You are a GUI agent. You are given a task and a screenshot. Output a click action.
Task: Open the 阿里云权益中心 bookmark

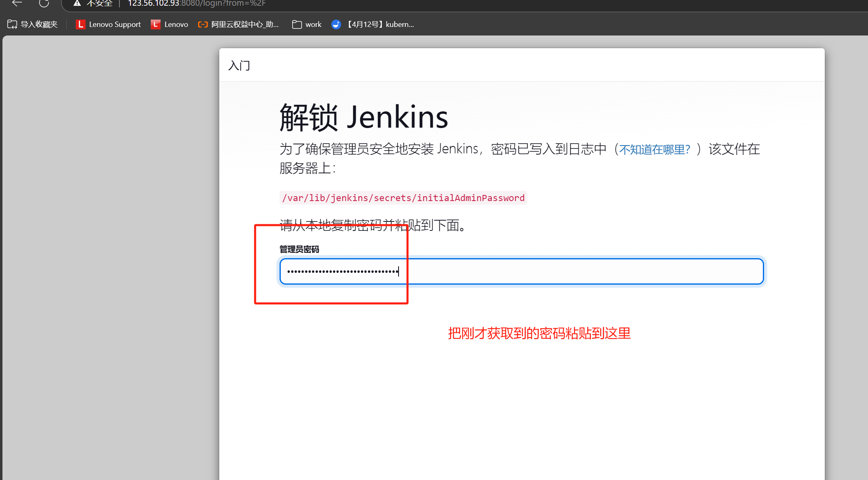[x=238, y=24]
